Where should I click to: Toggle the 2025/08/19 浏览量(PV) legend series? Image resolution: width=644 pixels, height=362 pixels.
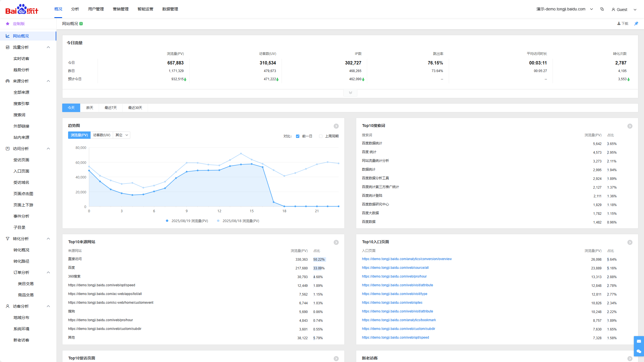point(187,221)
